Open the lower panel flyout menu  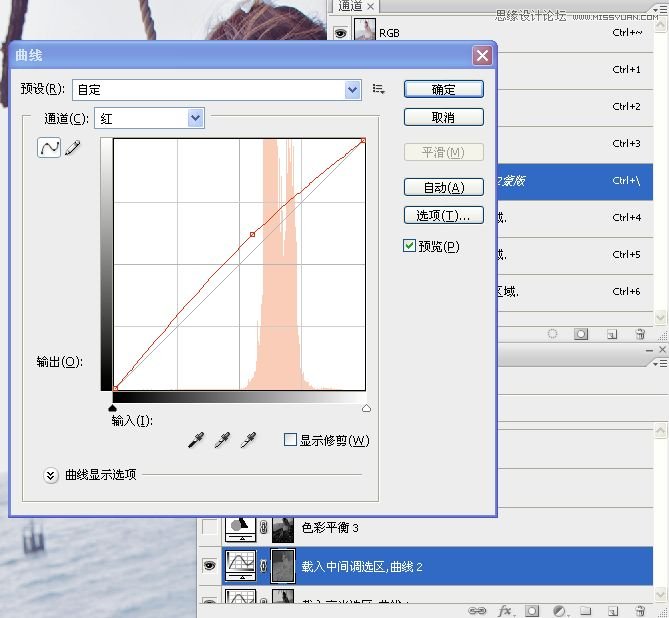[660, 363]
